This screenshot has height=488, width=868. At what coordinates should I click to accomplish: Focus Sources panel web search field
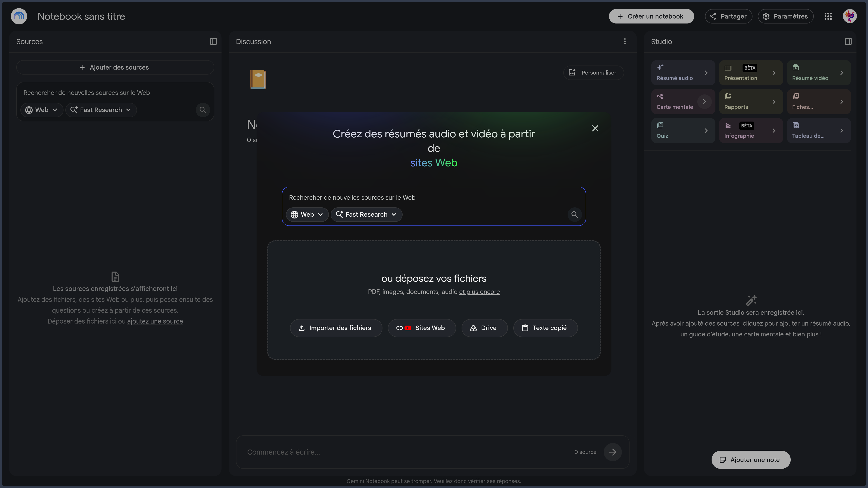pyautogui.click(x=115, y=93)
